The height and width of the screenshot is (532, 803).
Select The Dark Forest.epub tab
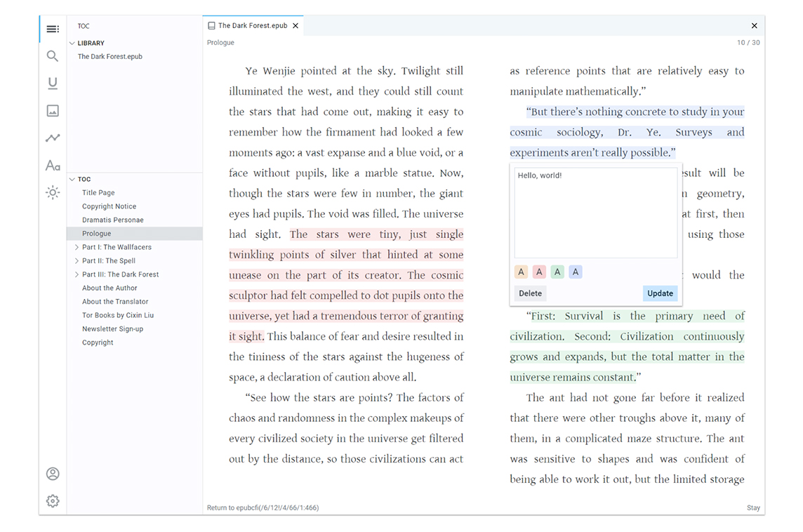pos(253,25)
